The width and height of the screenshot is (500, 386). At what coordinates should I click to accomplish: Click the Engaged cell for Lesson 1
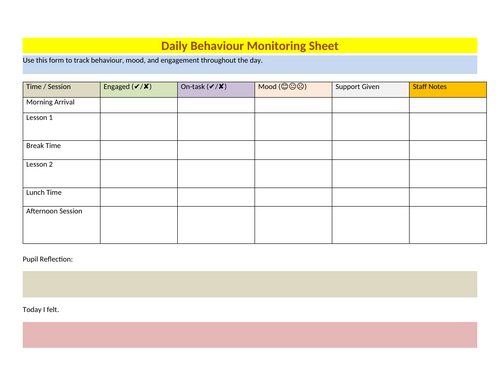[x=139, y=127]
